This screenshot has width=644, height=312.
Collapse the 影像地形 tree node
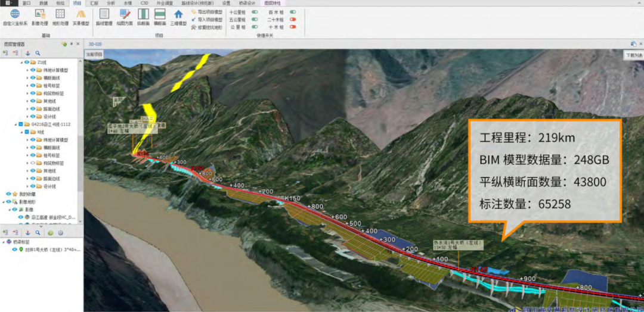pos(4,202)
